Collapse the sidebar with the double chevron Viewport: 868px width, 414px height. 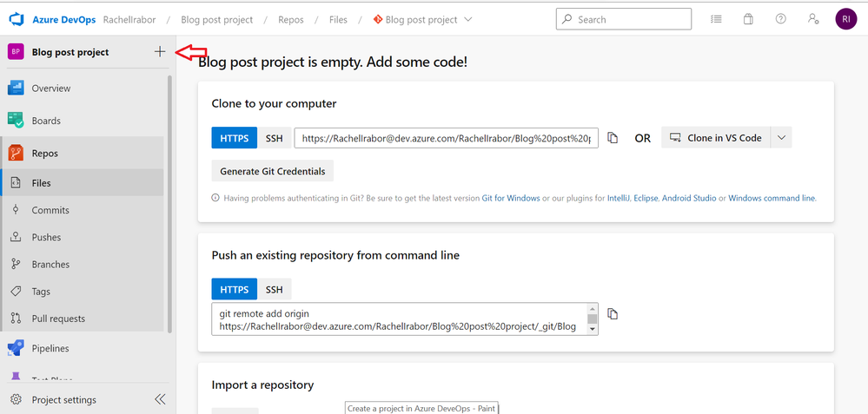tap(159, 399)
